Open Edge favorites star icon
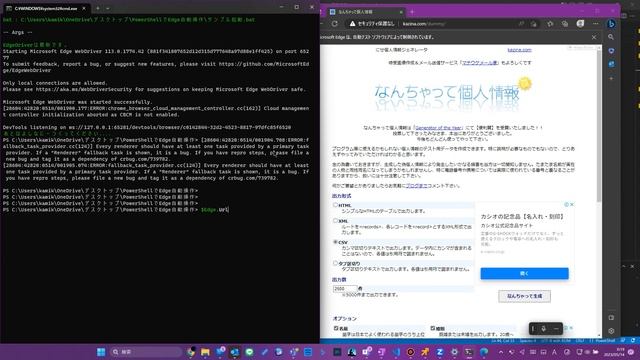The width and height of the screenshot is (640, 360). click(550, 24)
